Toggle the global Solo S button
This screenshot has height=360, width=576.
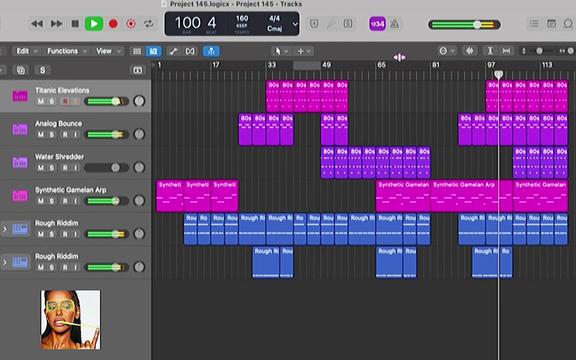(x=43, y=70)
